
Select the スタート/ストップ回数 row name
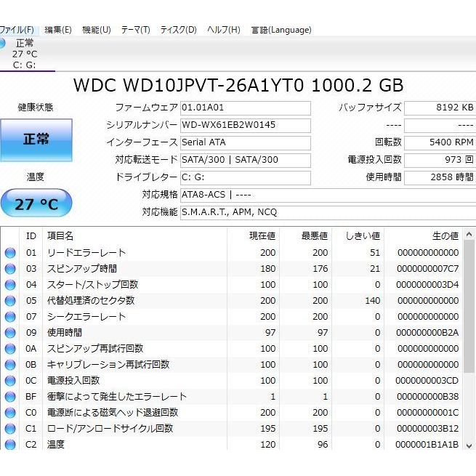[92, 285]
